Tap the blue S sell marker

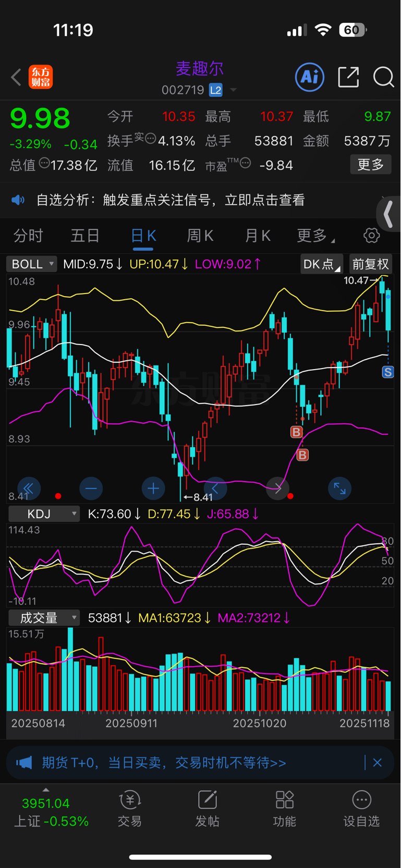pos(387,372)
